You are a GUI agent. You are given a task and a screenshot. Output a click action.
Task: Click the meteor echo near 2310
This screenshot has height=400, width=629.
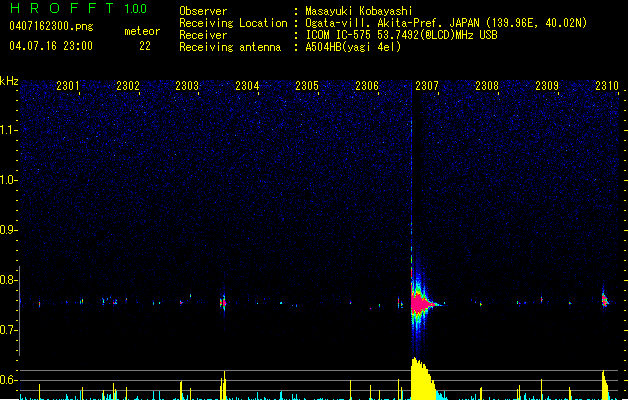tap(605, 300)
